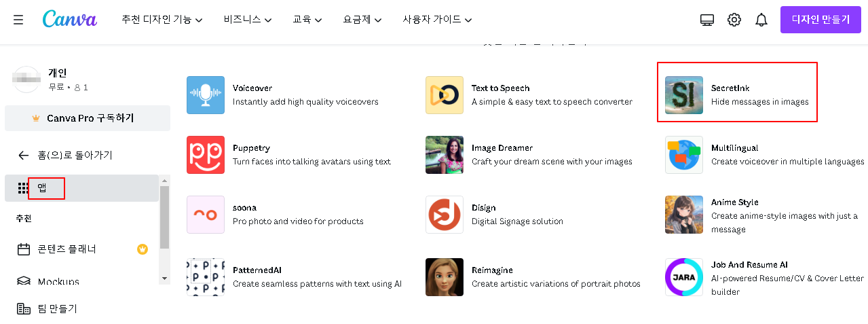868x324 pixels.
Task: Click the sidebar scrollbar up arrow
Action: click(x=164, y=180)
